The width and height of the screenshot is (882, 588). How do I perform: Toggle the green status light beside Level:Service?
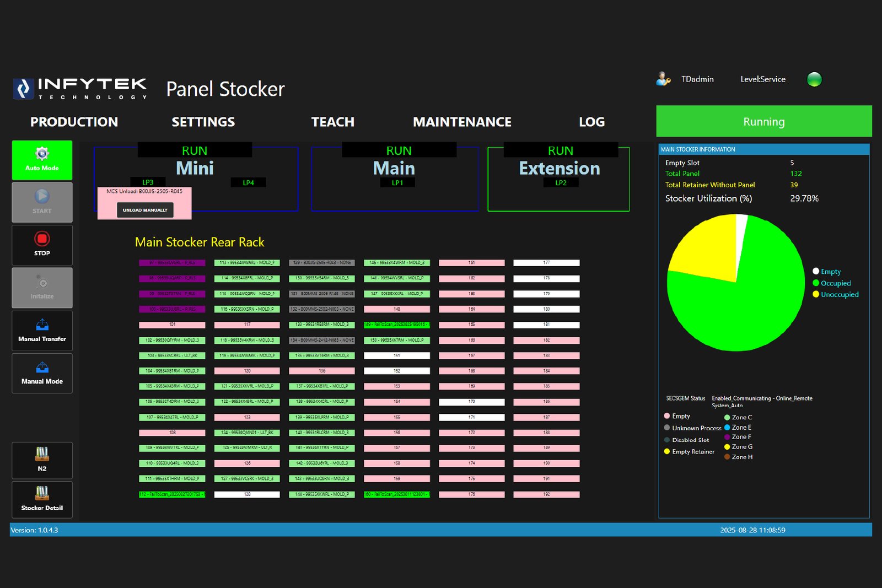[815, 79]
